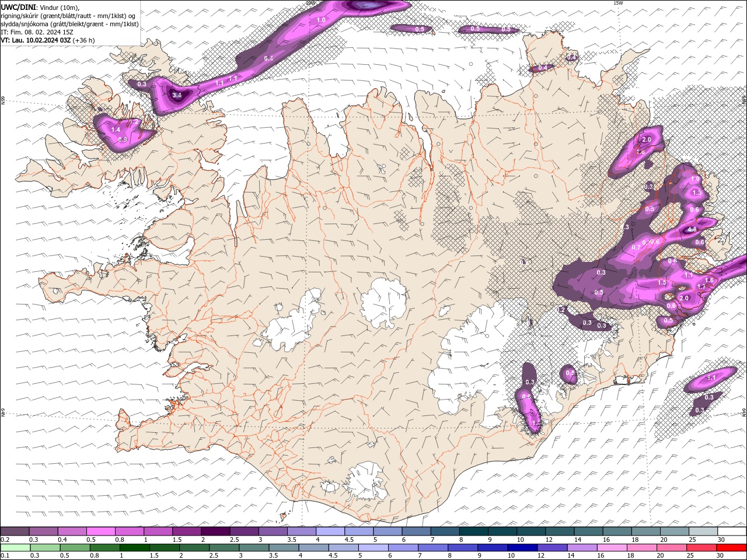Pick the 1–1.5 magenta snow legend swatch
Image resolution: width=747 pixels, height=560 pixels.
[158, 531]
